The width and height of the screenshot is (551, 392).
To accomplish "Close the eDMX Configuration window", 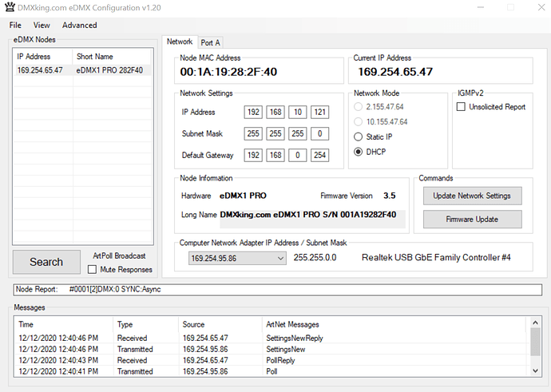I will [541, 7].
